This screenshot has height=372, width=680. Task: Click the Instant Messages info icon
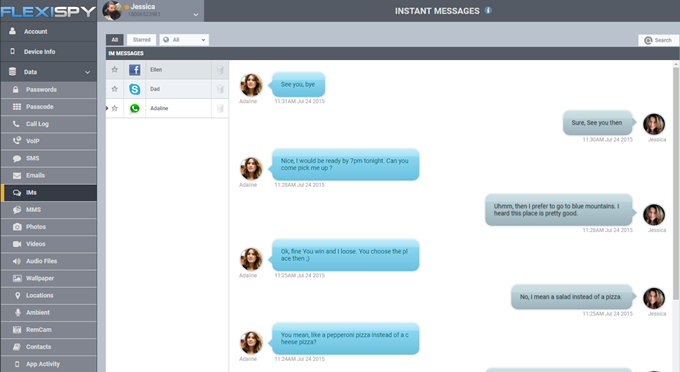click(x=488, y=10)
